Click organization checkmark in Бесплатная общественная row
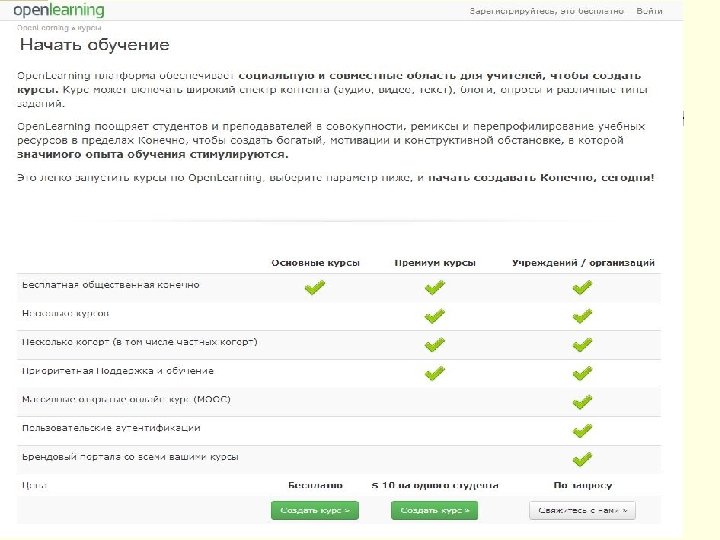The width and height of the screenshot is (720, 540). pos(582,287)
